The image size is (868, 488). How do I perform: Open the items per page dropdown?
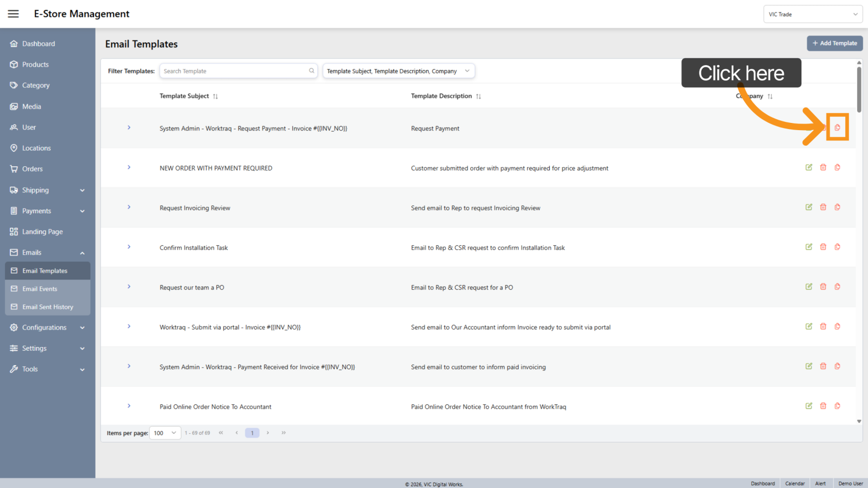[165, 433]
